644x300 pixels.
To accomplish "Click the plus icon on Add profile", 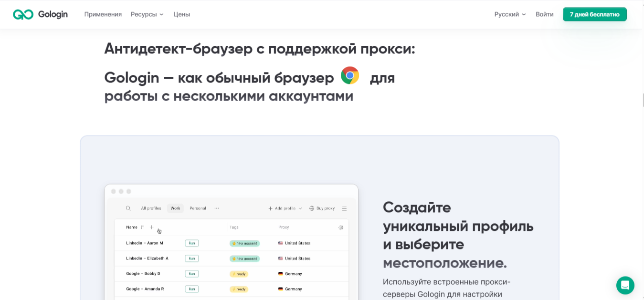I will [270, 208].
